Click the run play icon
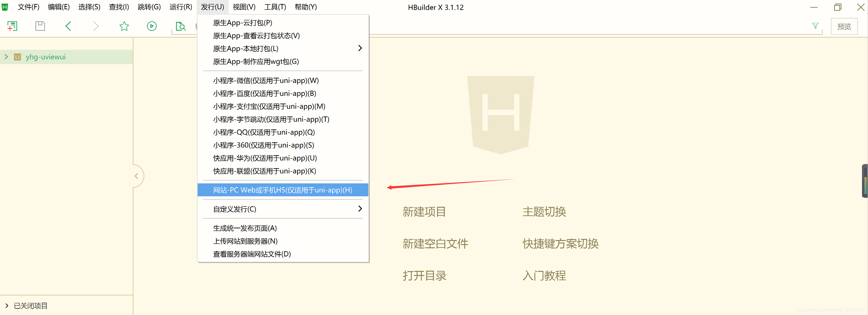868x315 pixels. 152,26
